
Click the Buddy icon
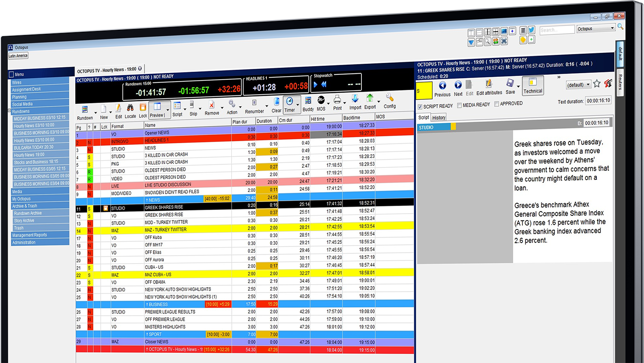tap(308, 101)
